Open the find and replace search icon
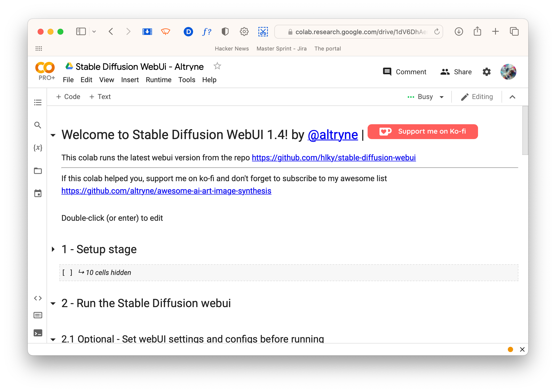Image resolution: width=556 pixels, height=392 pixels. [x=38, y=125]
